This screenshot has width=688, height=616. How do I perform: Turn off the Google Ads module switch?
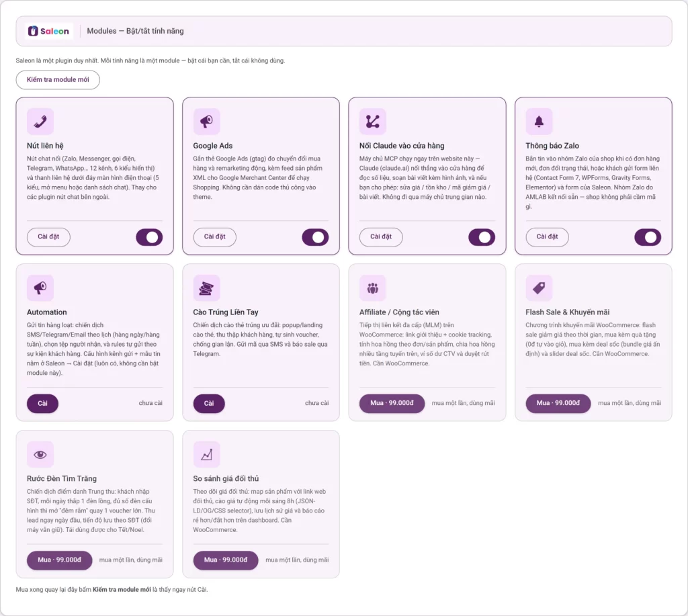point(316,237)
